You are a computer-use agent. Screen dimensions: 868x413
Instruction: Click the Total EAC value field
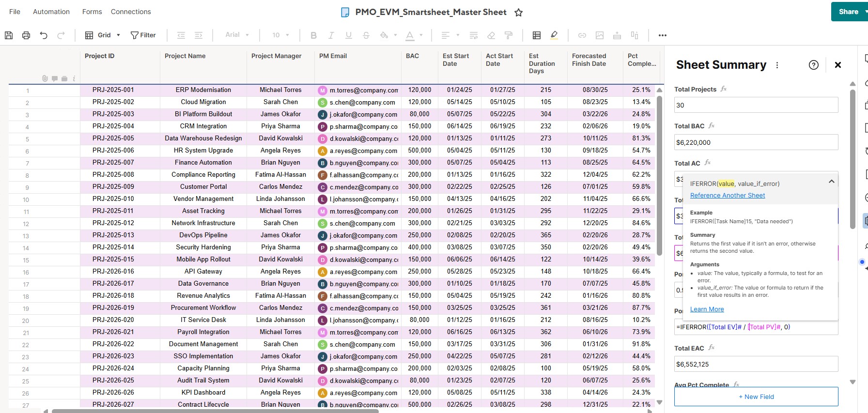756,364
